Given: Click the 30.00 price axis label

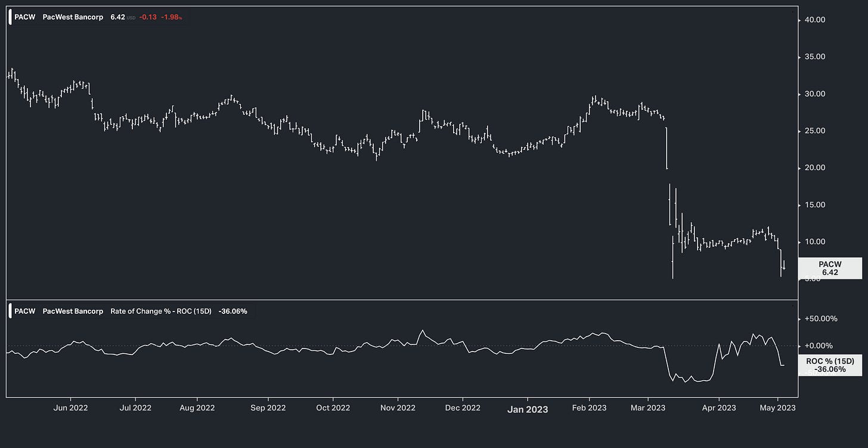Looking at the screenshot, I should [814, 94].
